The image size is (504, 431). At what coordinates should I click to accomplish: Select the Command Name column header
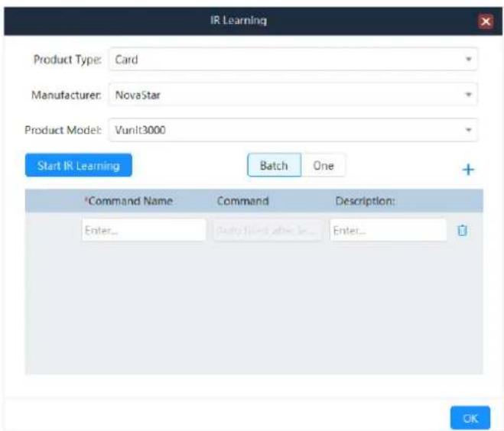128,201
